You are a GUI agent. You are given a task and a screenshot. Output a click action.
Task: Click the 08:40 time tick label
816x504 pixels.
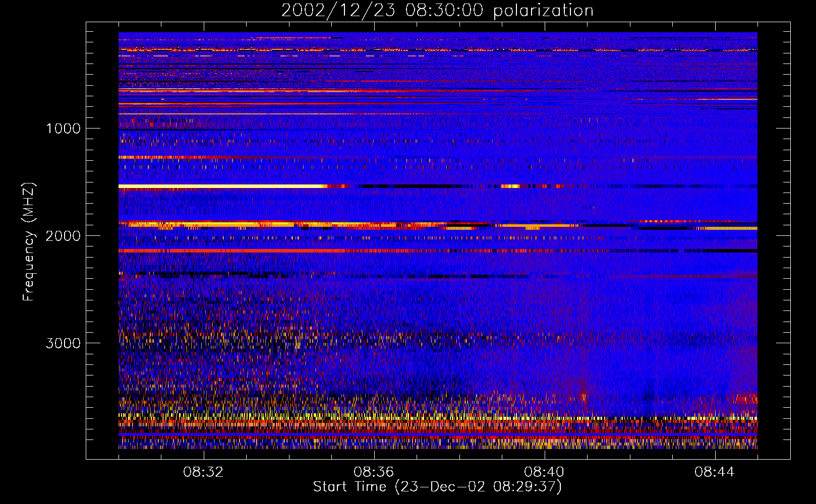click(544, 472)
